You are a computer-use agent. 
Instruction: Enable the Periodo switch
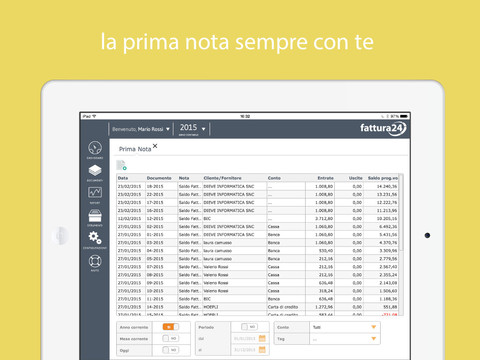249,327
